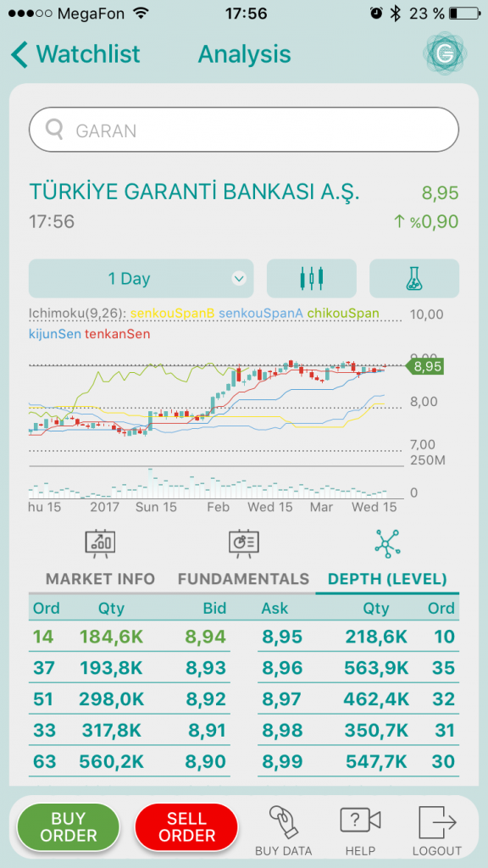
Task: Open BUY DATA
Action: (283, 831)
